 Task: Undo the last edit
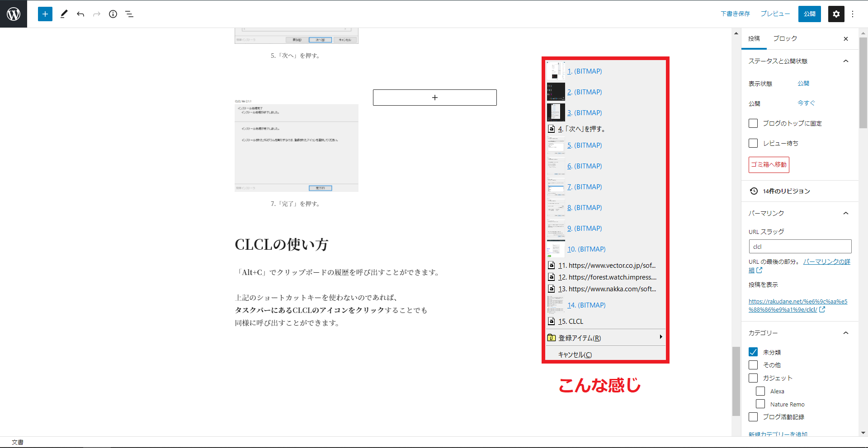pos(80,14)
